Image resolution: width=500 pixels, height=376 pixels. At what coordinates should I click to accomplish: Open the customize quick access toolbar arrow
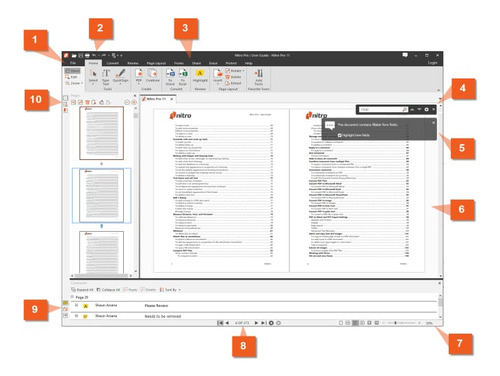click(x=121, y=56)
